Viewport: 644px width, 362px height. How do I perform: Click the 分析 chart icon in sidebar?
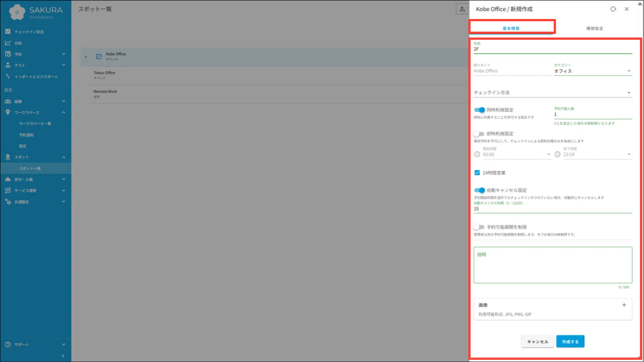pyautogui.click(x=8, y=43)
